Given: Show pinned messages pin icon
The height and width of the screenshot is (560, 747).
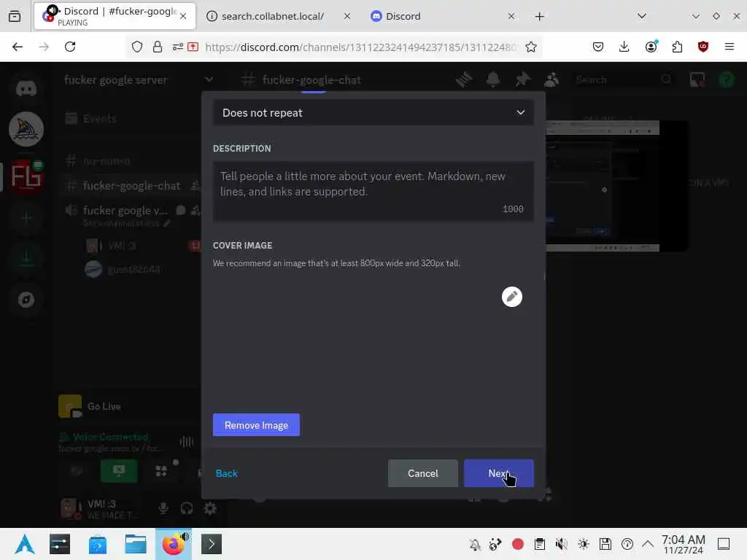Looking at the screenshot, I should point(522,79).
